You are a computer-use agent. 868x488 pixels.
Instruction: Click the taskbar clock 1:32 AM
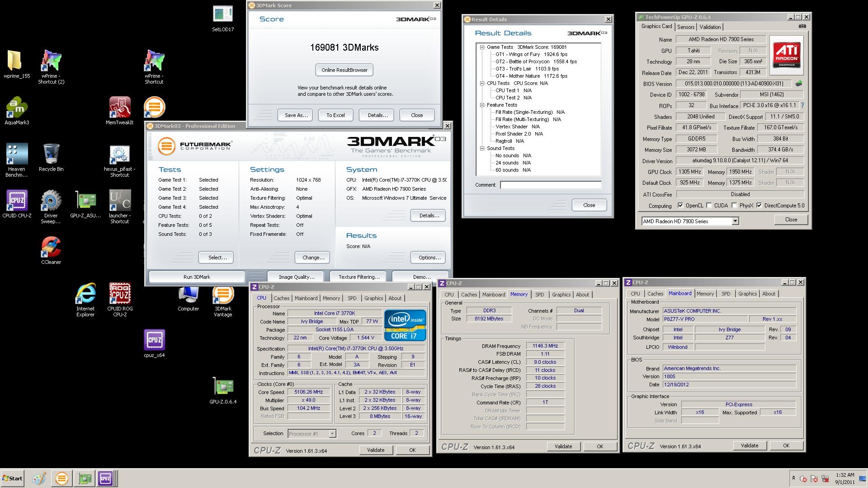tap(845, 475)
